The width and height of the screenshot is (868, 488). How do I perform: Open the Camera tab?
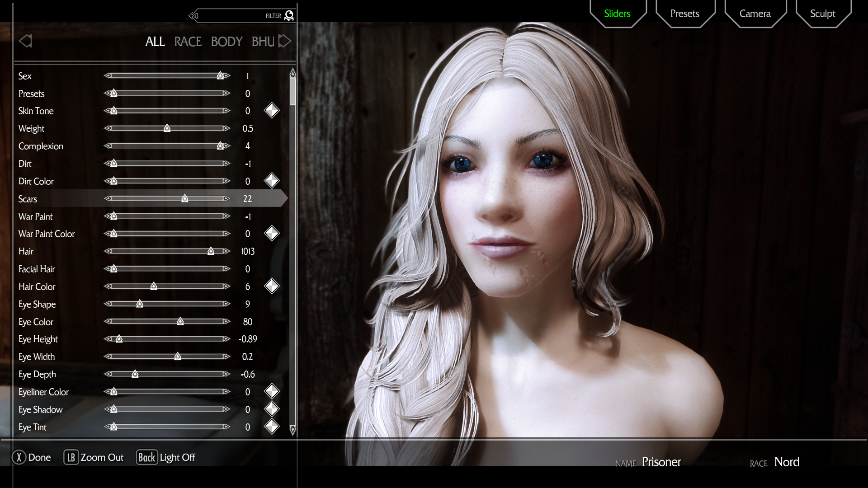(x=755, y=14)
